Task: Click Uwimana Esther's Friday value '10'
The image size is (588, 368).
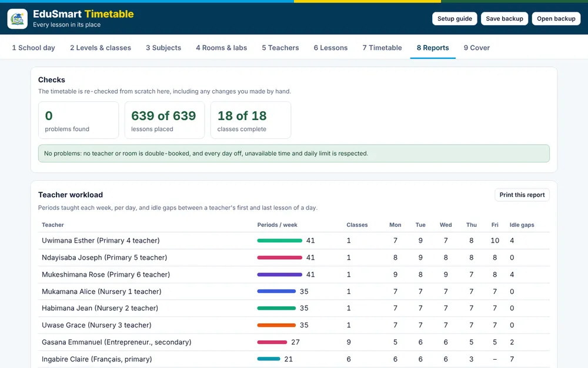Action: pyautogui.click(x=495, y=241)
